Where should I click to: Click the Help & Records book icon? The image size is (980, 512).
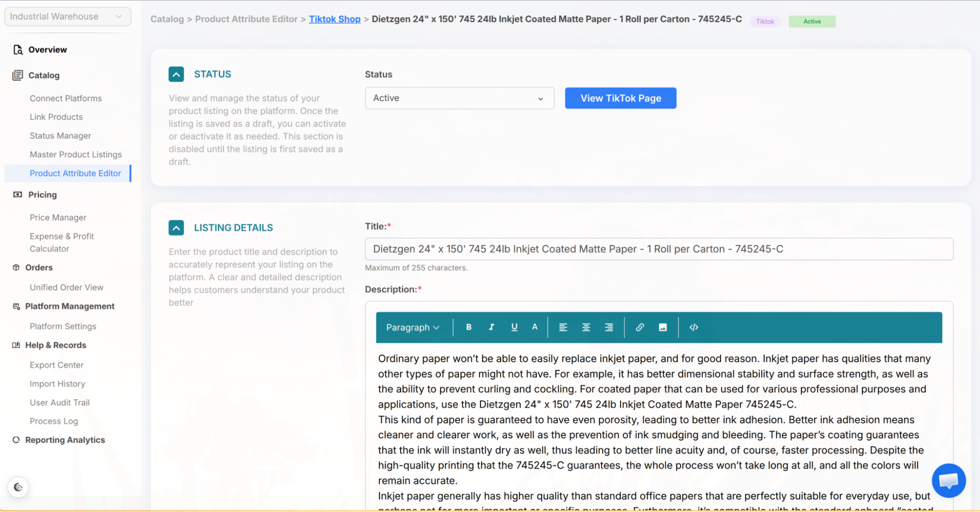pyautogui.click(x=16, y=345)
